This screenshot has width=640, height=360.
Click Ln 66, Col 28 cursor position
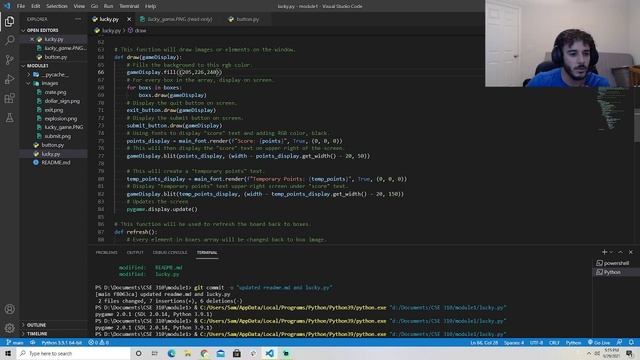(484, 343)
